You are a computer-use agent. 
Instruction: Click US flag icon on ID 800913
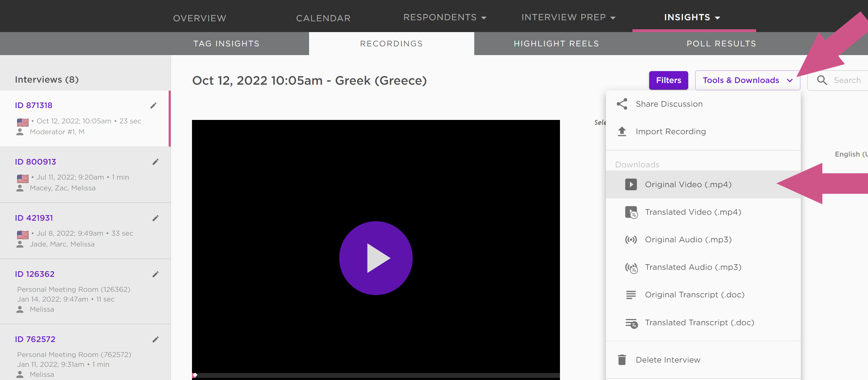(x=23, y=178)
